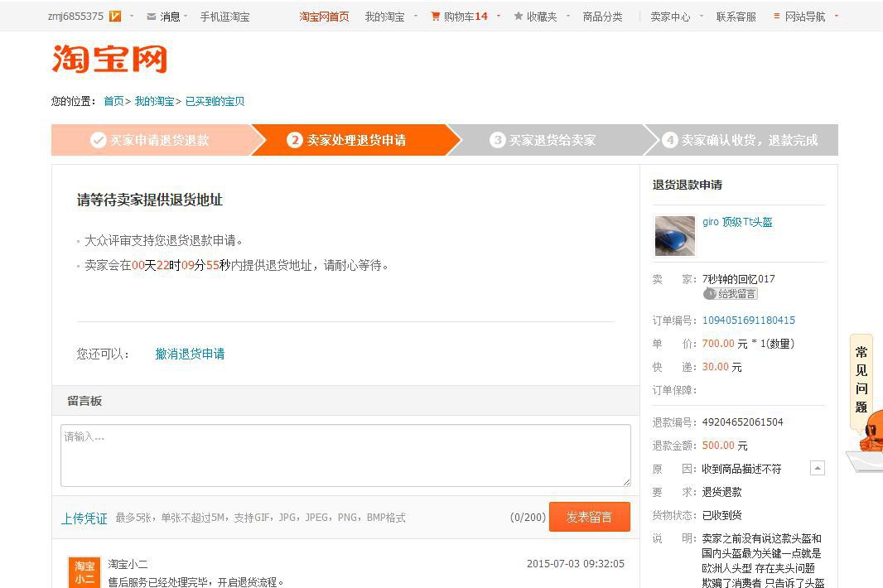Click the 已买到的宝贝 breadcrumb link
Viewport: 883px width, 588px height.
pyautogui.click(x=215, y=101)
